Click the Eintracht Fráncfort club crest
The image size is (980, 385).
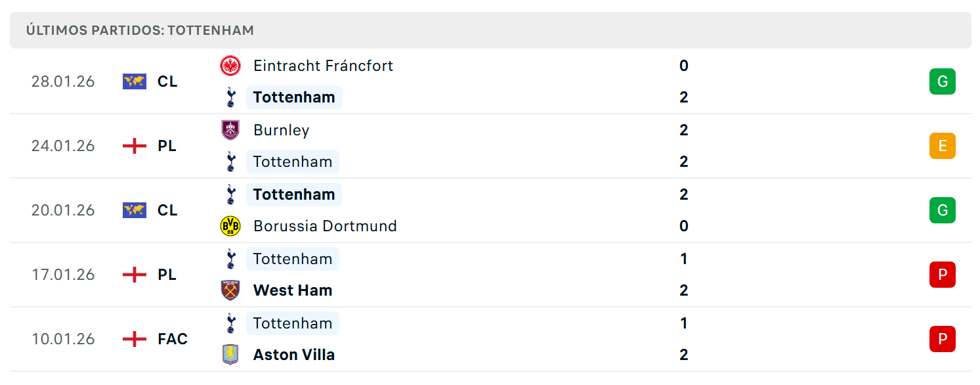(x=230, y=66)
